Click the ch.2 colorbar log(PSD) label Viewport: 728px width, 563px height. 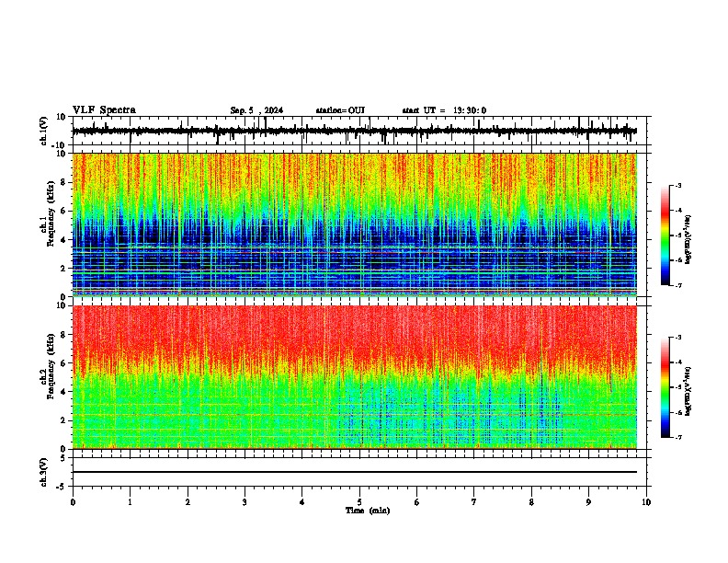[688, 391]
